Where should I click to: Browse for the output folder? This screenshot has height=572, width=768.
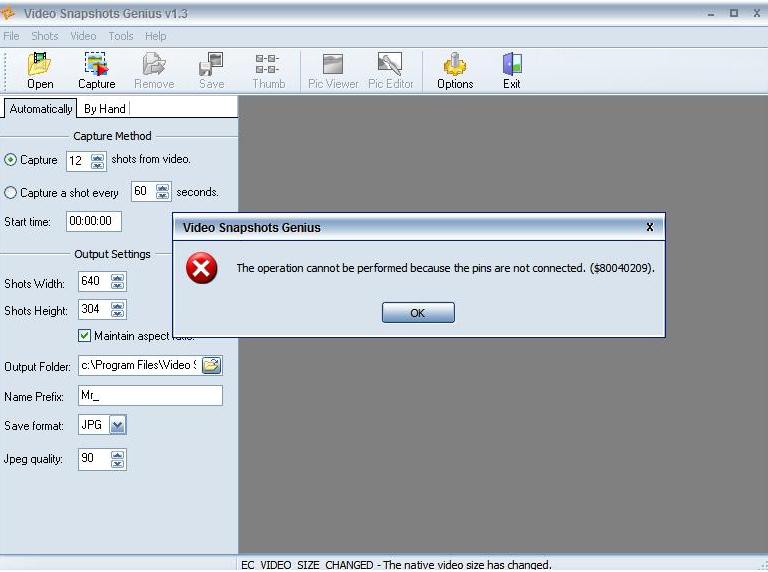[212, 365]
